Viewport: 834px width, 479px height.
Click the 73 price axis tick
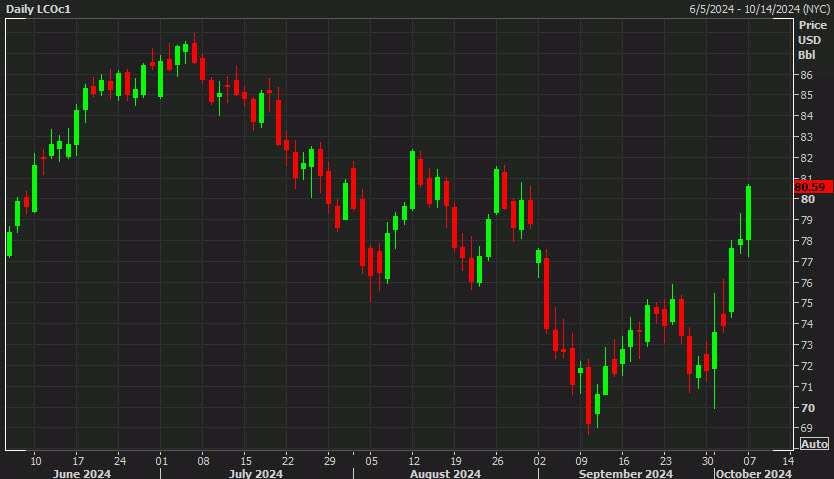806,345
